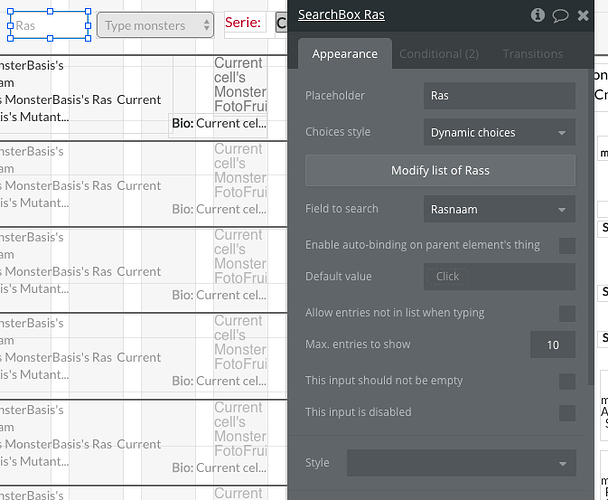Open the Transitions tab
This screenshot has height=500, width=608.
tap(532, 54)
